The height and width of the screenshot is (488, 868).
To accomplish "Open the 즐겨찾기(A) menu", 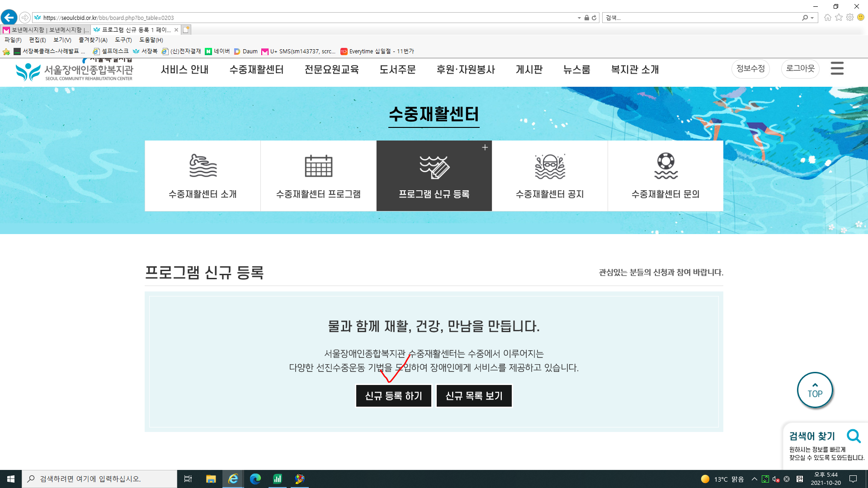I will pyautogui.click(x=93, y=40).
